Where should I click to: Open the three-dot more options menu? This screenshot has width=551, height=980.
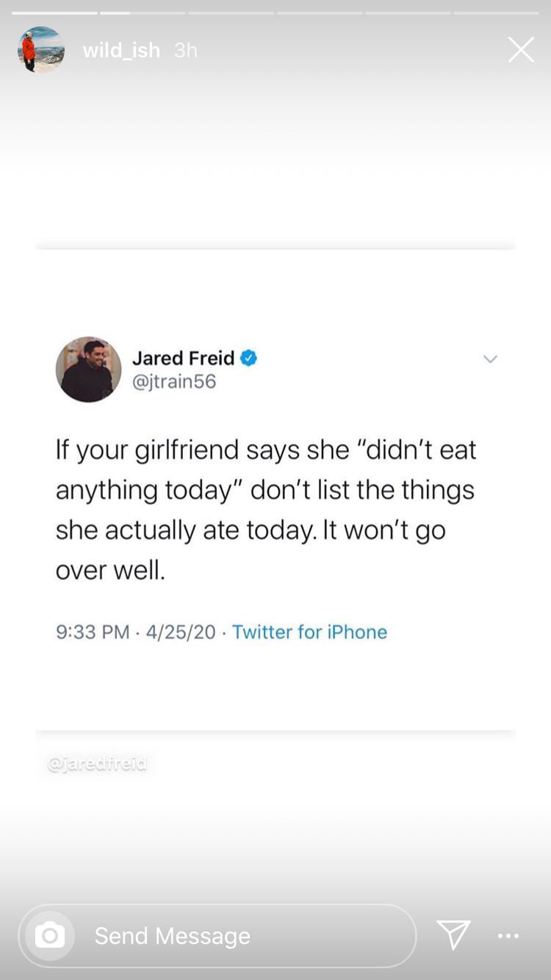pyautogui.click(x=508, y=936)
